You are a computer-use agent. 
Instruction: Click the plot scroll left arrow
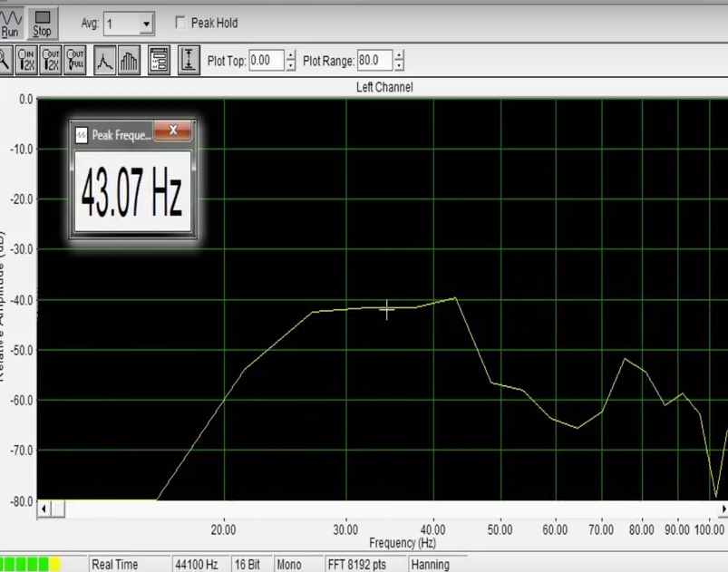[x=44, y=509]
